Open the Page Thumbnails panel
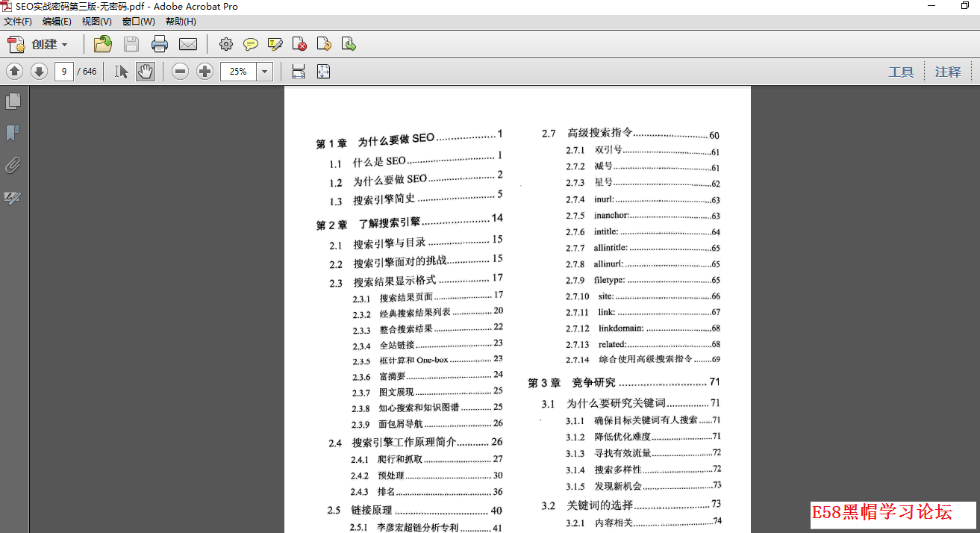The width and height of the screenshot is (980, 533). pyautogui.click(x=13, y=101)
